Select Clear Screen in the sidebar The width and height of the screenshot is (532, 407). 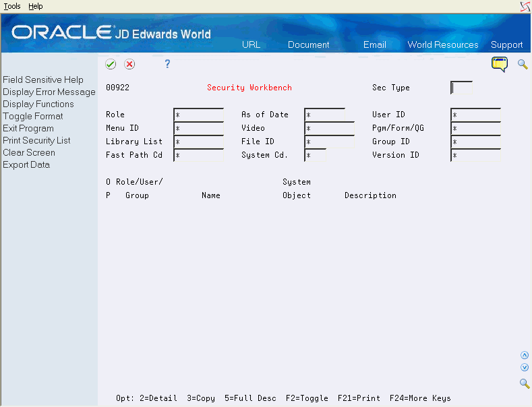[x=29, y=152]
